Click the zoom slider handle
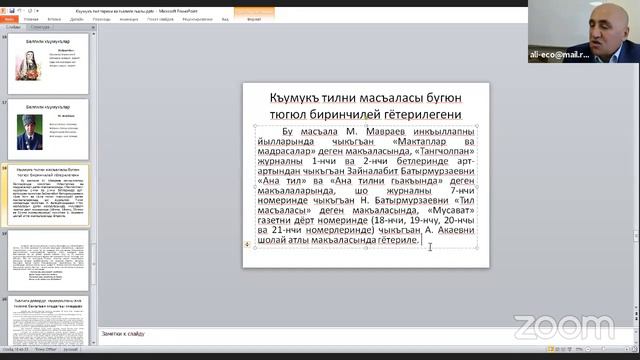The width and height of the screenshot is (640, 360). click(x=604, y=349)
